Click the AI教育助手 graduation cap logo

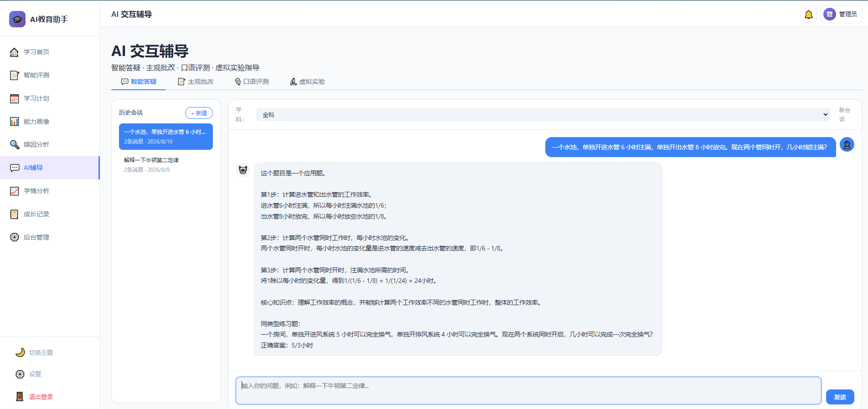(x=17, y=19)
